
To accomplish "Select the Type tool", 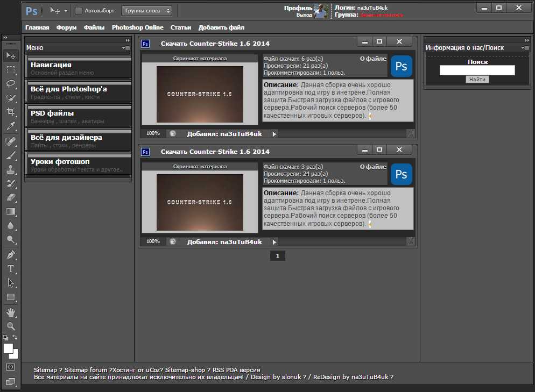I will 11,269.
